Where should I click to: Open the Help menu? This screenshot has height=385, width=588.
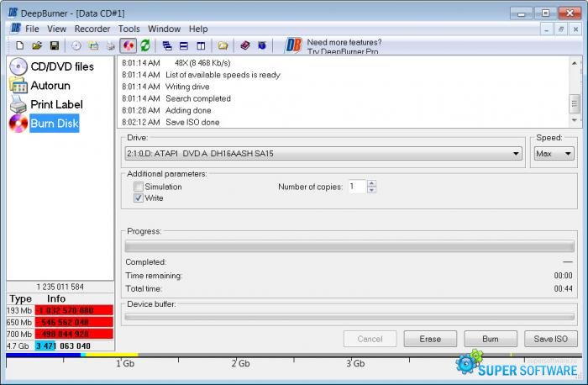tap(198, 29)
